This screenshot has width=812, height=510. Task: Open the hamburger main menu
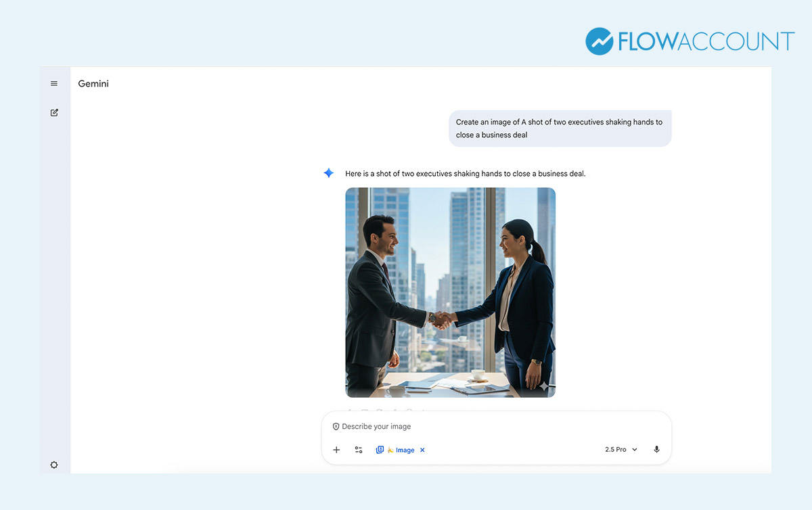[x=54, y=84]
